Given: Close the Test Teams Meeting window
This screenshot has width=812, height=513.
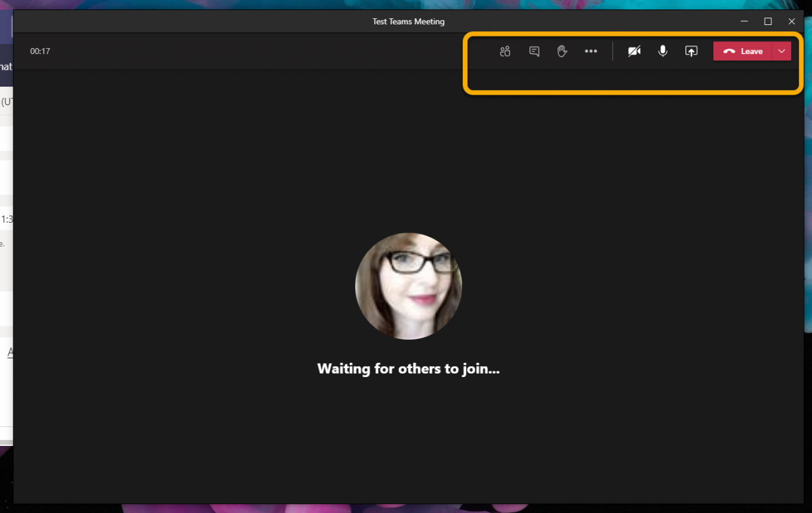Looking at the screenshot, I should 792,22.
